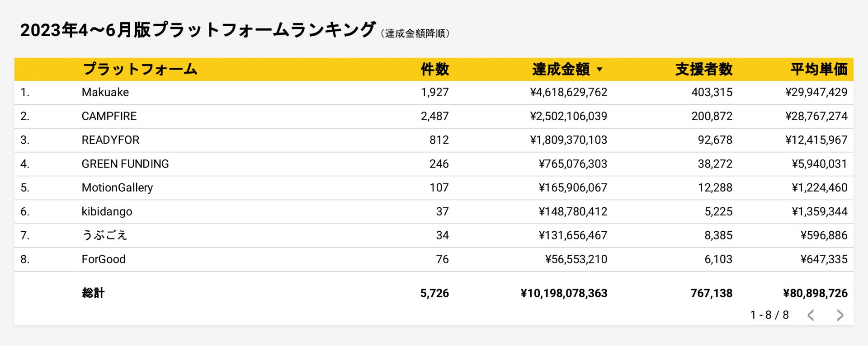This screenshot has width=868, height=346.
Task: Click the READYFOR platform name
Action: tap(110, 140)
